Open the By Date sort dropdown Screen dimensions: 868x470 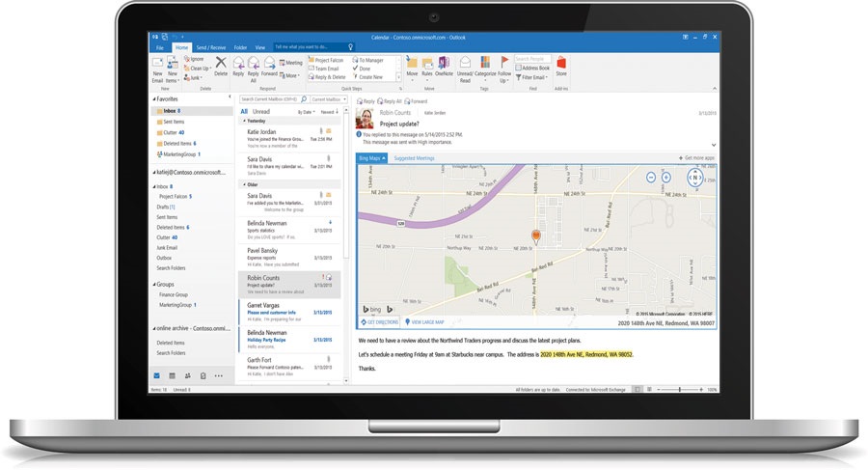pyautogui.click(x=306, y=112)
